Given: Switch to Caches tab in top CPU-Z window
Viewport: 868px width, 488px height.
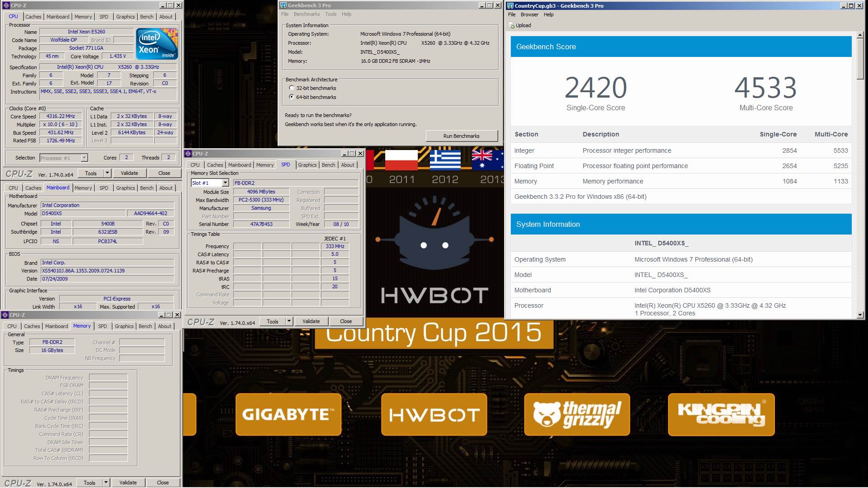Looking at the screenshot, I should (33, 17).
